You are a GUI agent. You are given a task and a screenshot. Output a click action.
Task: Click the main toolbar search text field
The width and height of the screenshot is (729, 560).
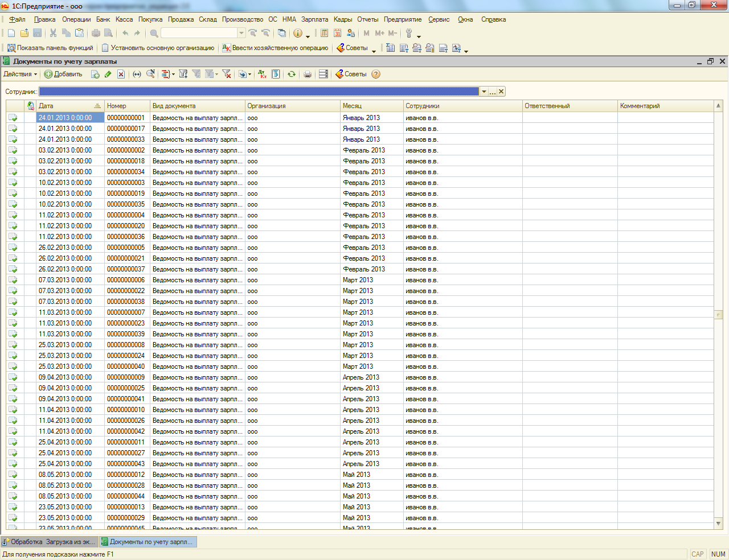199,33
